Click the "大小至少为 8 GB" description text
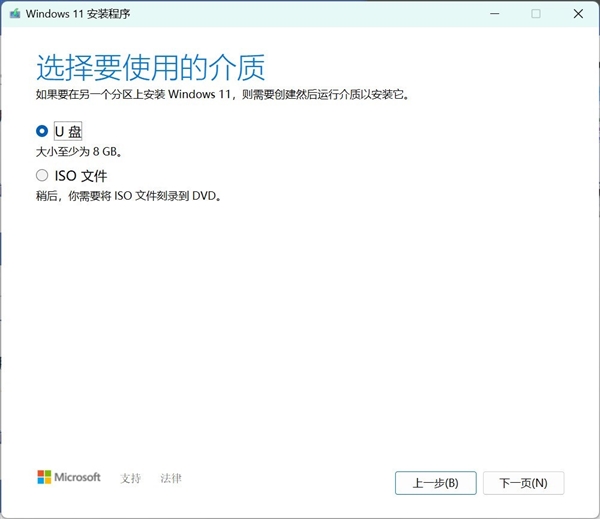Screen dimensions: 600x519 [x=85, y=152]
